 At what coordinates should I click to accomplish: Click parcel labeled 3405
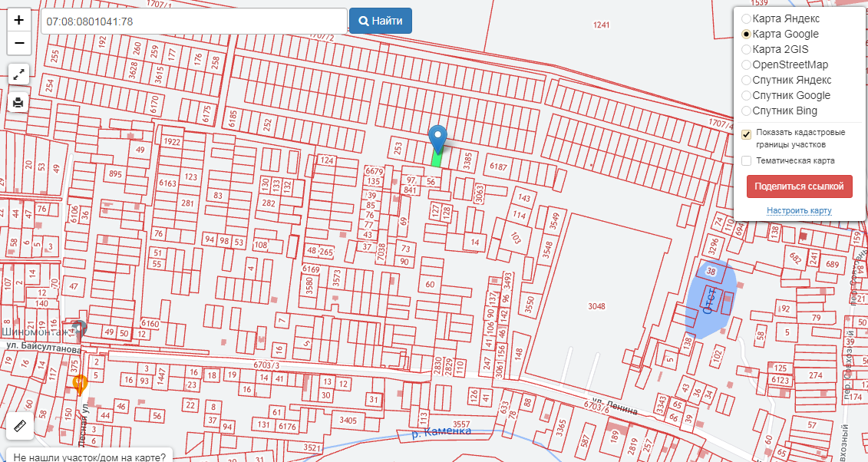coord(348,421)
